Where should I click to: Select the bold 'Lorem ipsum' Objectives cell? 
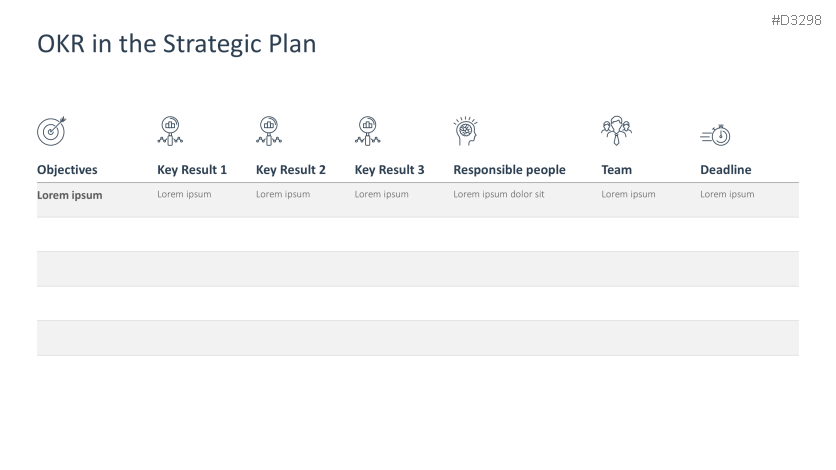click(70, 195)
